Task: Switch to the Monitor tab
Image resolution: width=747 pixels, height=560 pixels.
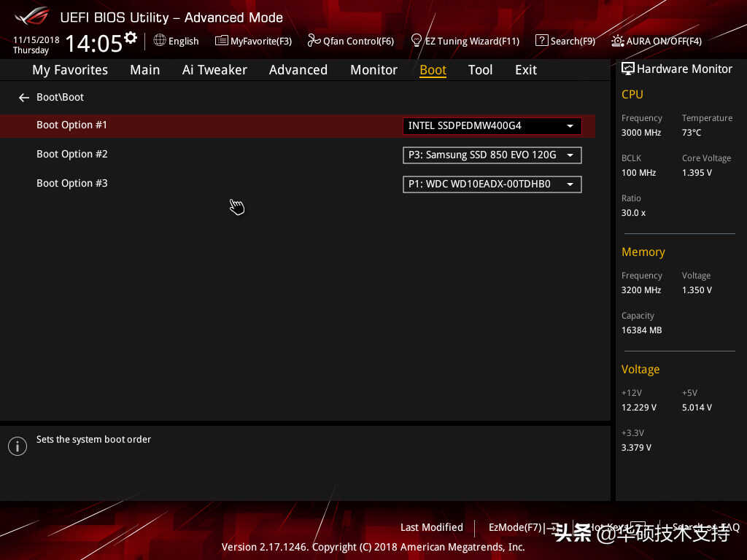Action: coord(373,70)
